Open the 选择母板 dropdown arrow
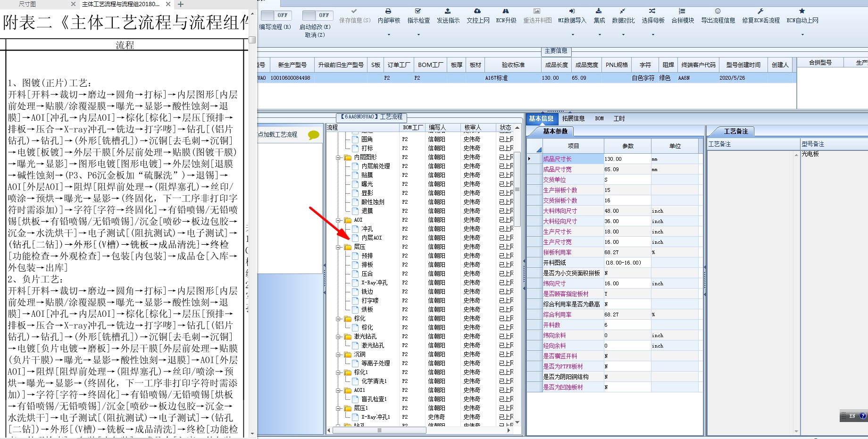Screen dimensions: 868x439 click(653, 34)
